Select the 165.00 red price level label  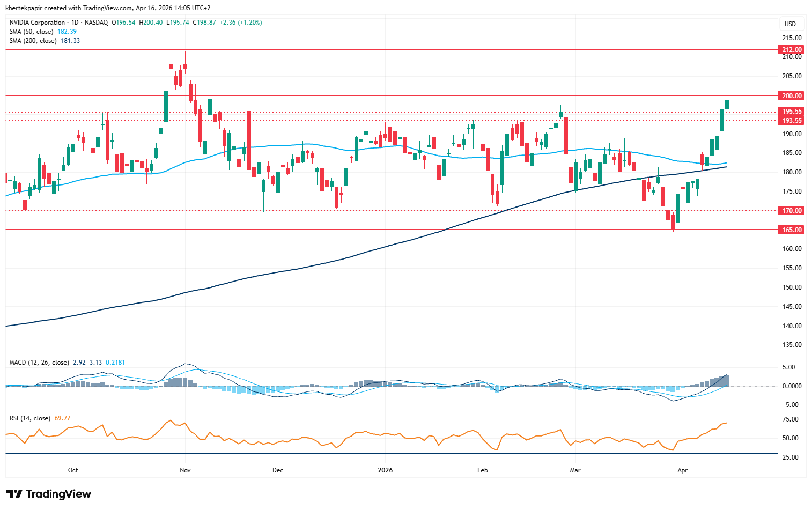[x=792, y=230]
